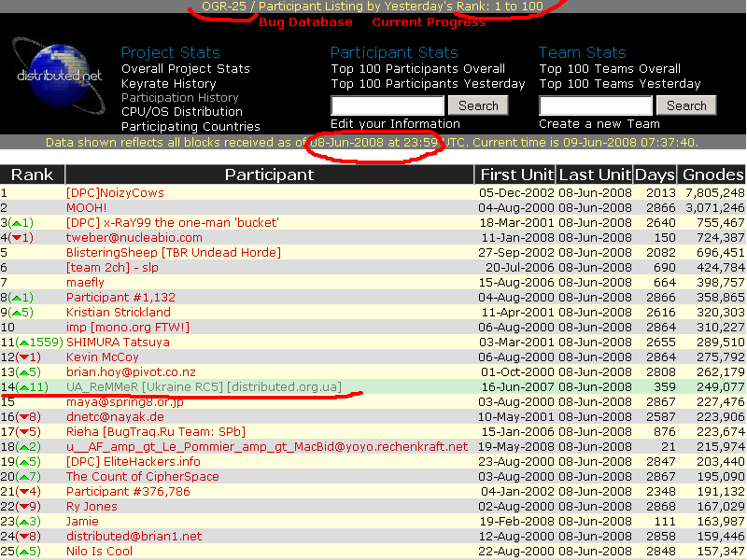Open the Bug Database link
This screenshot has width=747, height=560.
click(305, 22)
